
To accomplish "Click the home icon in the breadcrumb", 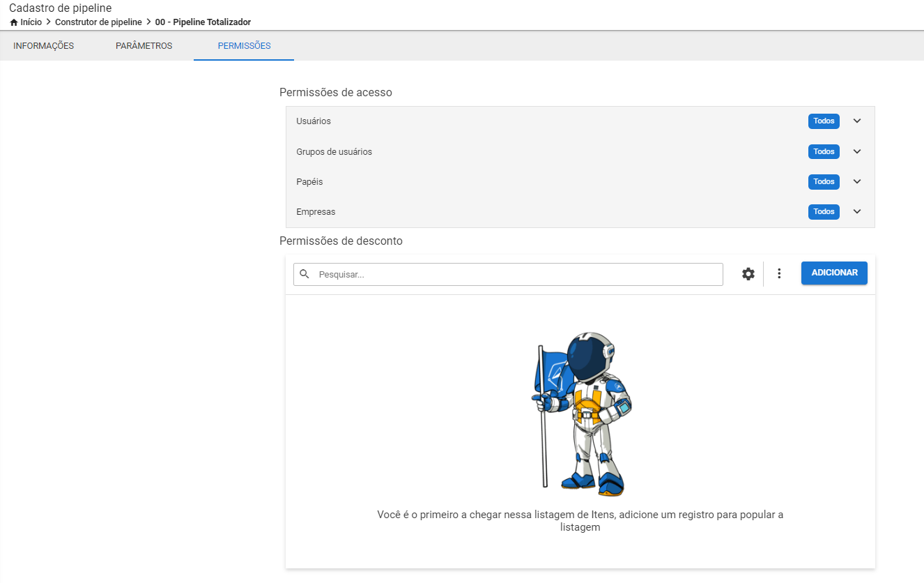I will coord(14,22).
